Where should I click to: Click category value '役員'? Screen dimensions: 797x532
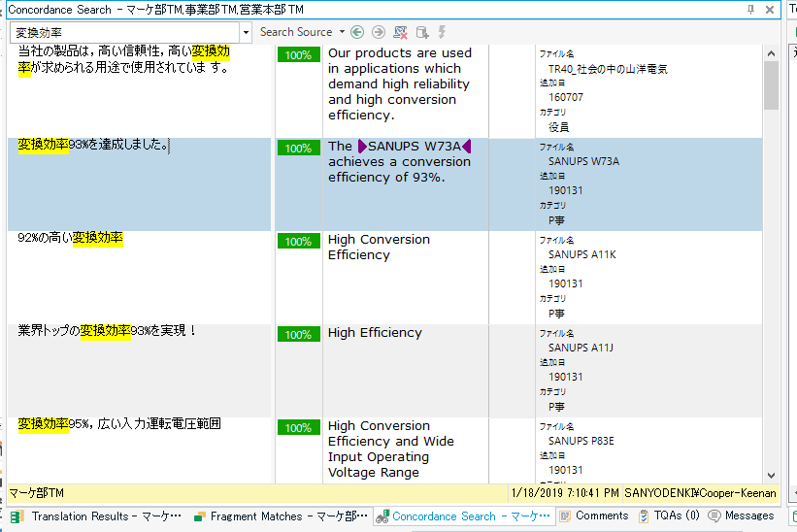(558, 127)
